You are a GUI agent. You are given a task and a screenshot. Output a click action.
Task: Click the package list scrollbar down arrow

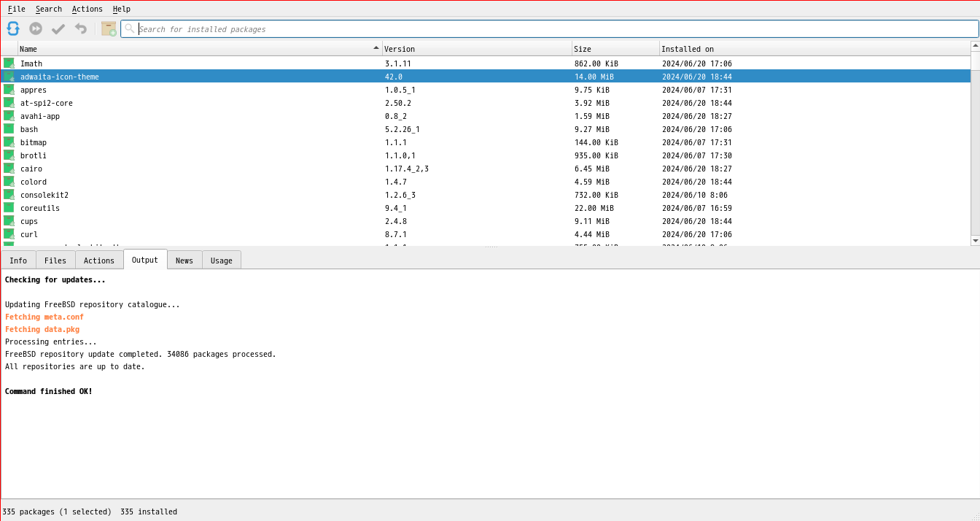[x=976, y=240]
